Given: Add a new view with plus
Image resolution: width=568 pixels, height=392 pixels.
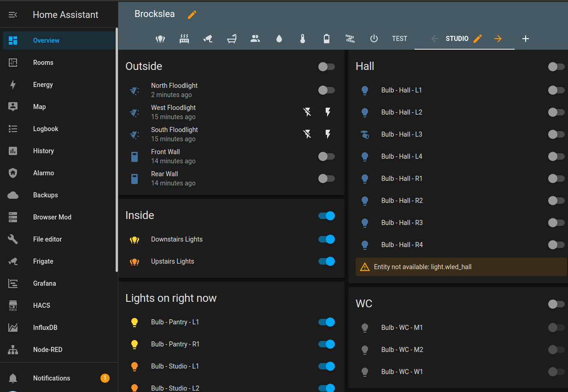Looking at the screenshot, I should [526, 39].
